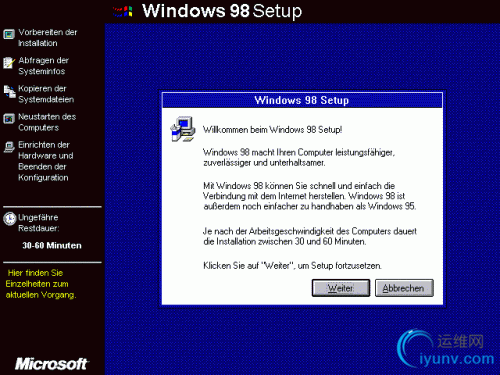Click the Einrichten der Hardware laptop icon
The width and height of the screenshot is (500, 375).
point(9,147)
